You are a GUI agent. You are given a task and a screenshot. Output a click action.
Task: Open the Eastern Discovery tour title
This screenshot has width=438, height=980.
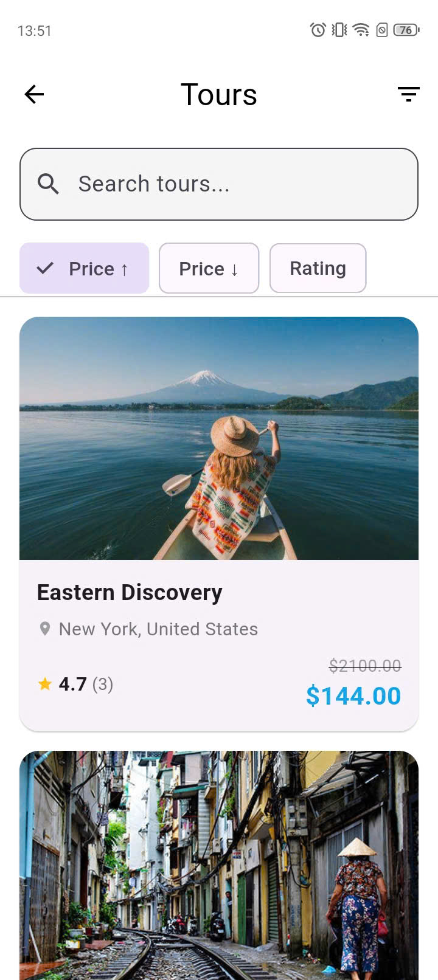coord(130,593)
